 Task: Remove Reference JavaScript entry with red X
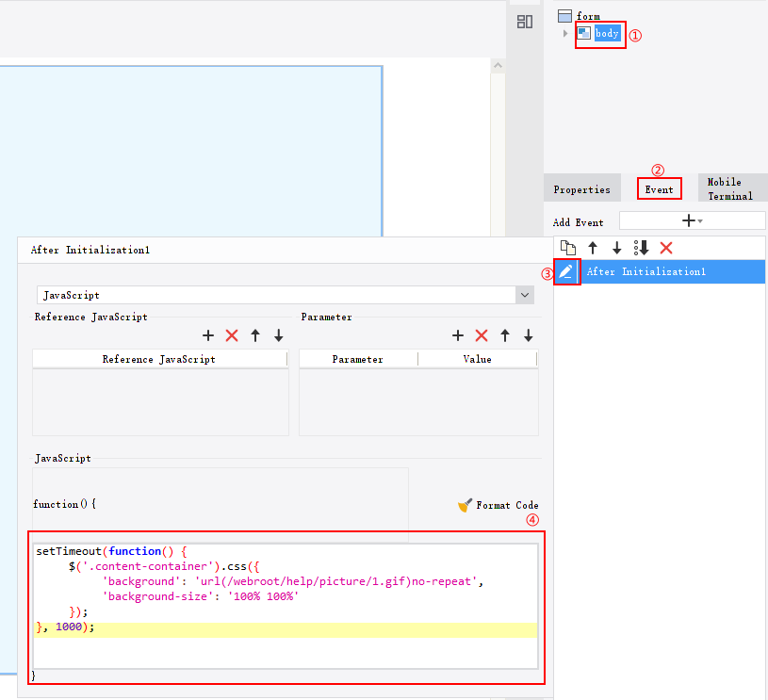(x=233, y=335)
